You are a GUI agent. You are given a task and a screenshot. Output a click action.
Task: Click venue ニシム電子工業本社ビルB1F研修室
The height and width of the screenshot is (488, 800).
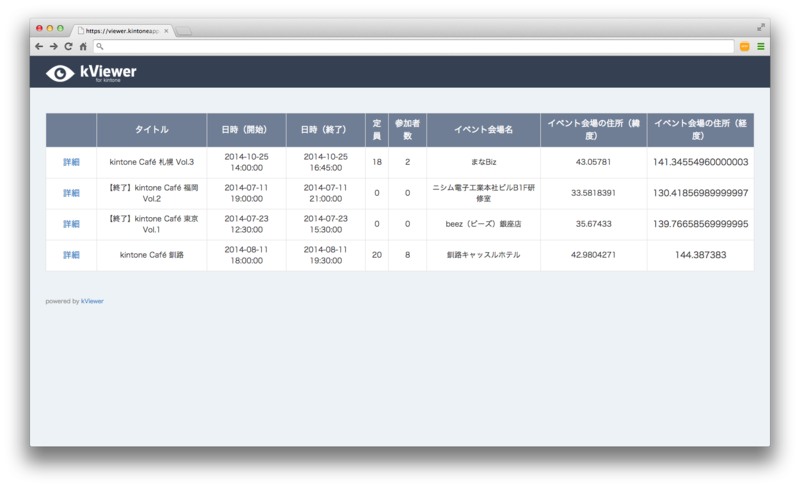483,193
